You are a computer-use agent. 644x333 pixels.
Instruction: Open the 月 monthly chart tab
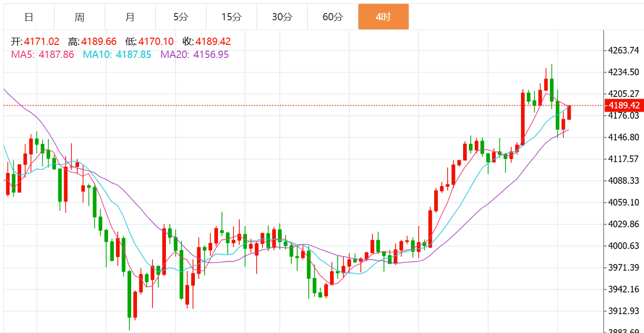[x=130, y=17]
